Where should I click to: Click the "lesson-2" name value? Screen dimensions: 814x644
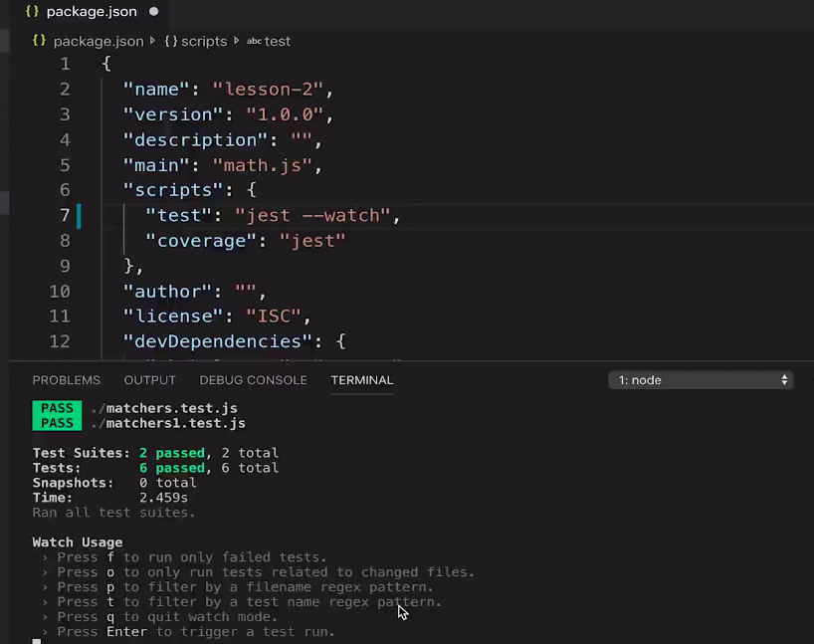[x=268, y=90]
